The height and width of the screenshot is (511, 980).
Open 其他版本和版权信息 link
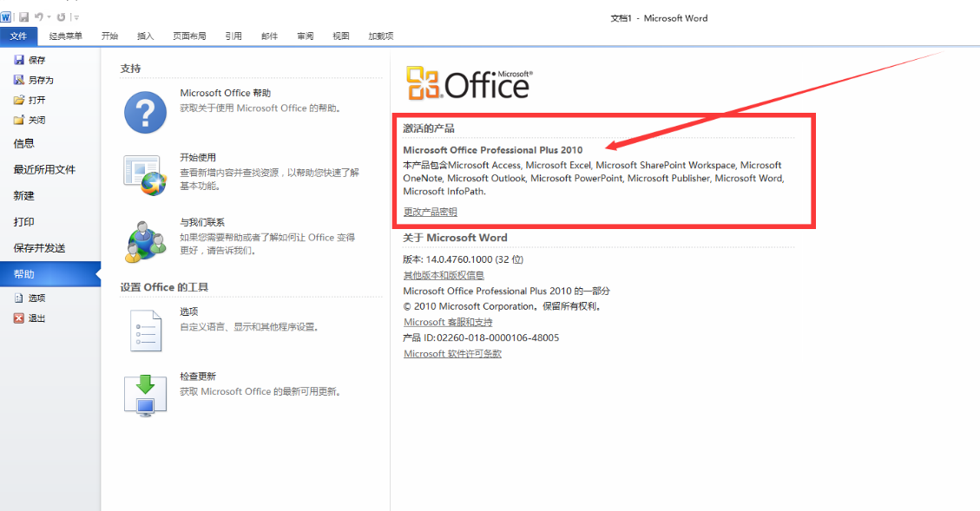[x=444, y=276]
